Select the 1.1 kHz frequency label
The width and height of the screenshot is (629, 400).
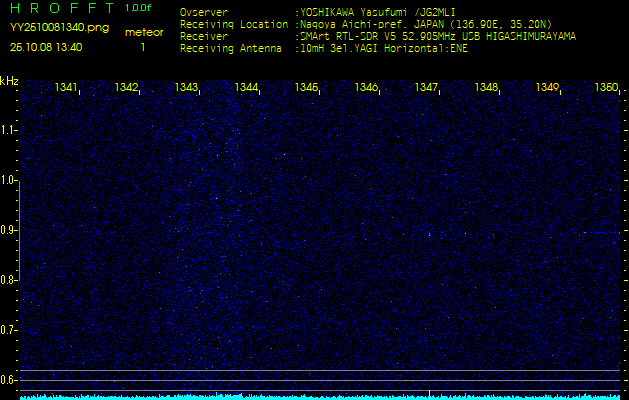9,130
